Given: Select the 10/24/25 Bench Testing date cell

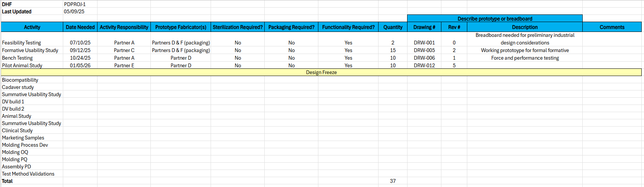Looking at the screenshot, I should coord(80,58).
